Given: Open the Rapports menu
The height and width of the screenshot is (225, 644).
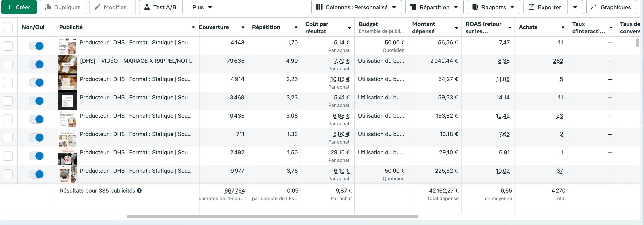Looking at the screenshot, I should point(493,7).
